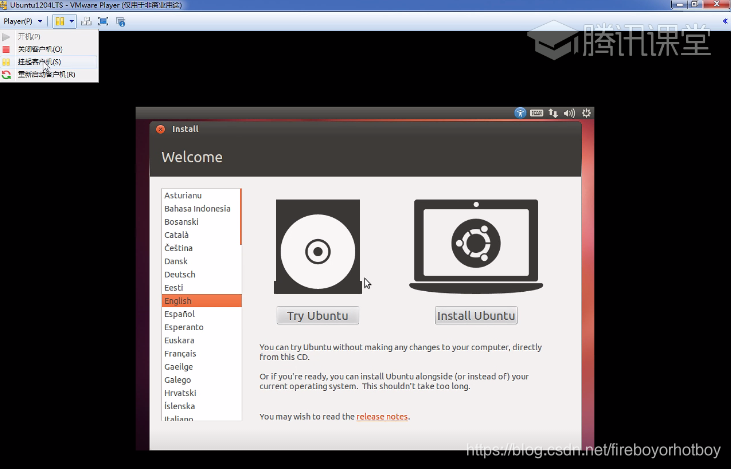
Task: Select Íslenska language
Action: click(200, 406)
